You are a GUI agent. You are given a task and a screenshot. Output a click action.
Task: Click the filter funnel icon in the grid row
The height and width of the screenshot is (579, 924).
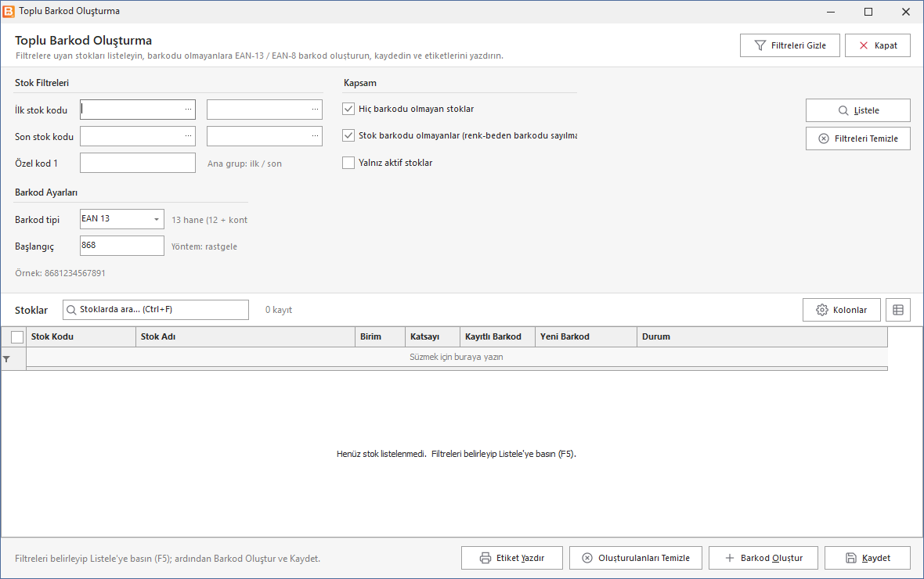tap(6, 358)
